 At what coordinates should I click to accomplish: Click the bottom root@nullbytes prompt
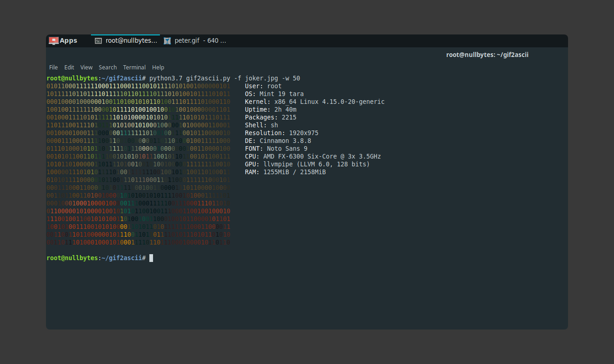pos(96,258)
